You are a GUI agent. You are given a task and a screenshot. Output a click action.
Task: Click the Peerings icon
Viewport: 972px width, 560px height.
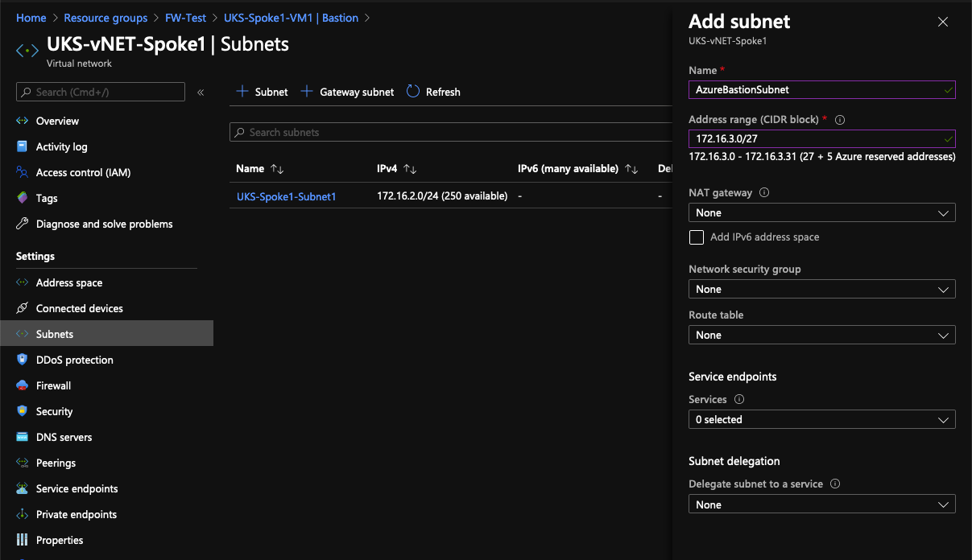[x=22, y=463]
